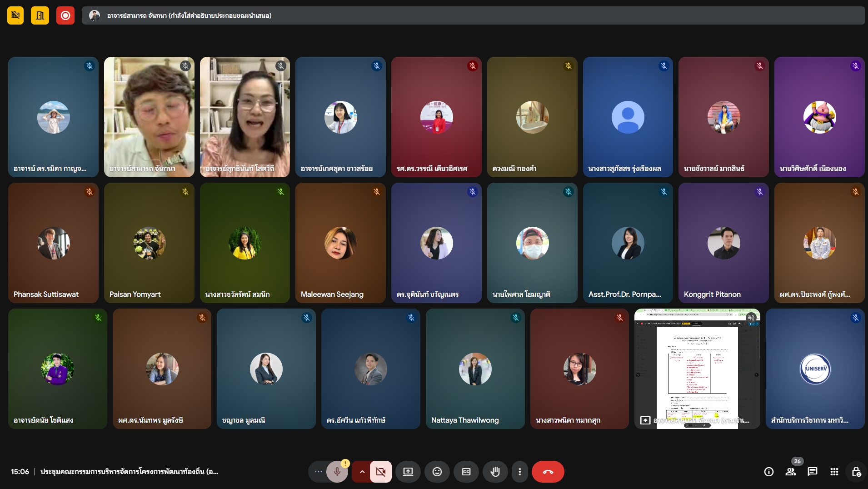Show the people list with 26 badge
Viewport: 868px width, 489px height.
[791, 472]
